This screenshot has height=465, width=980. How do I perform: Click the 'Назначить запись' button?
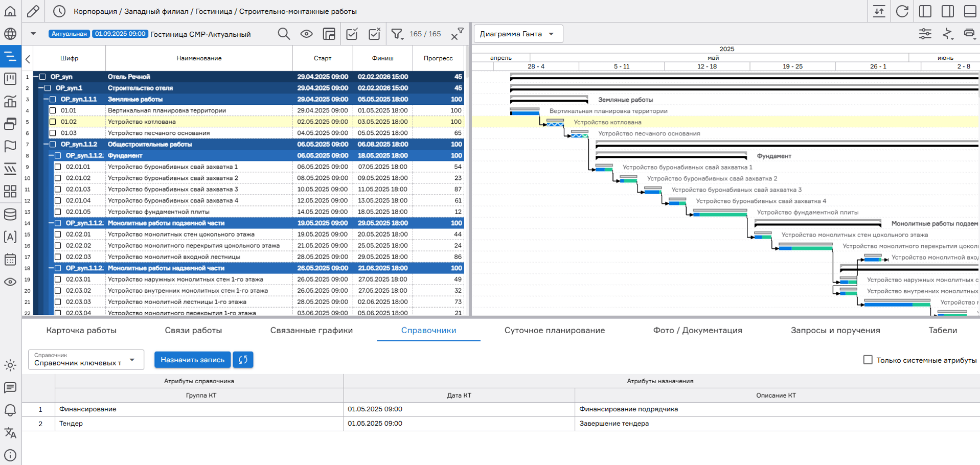[192, 360]
